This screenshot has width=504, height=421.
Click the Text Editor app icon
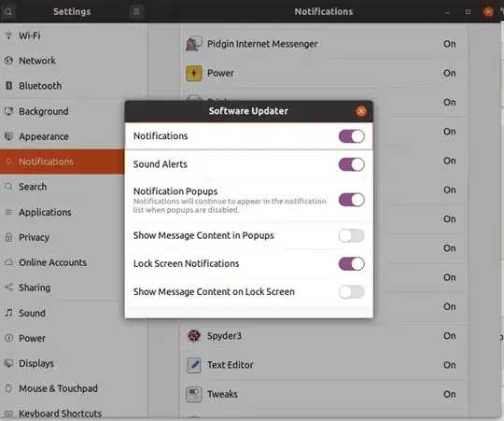pos(194,365)
